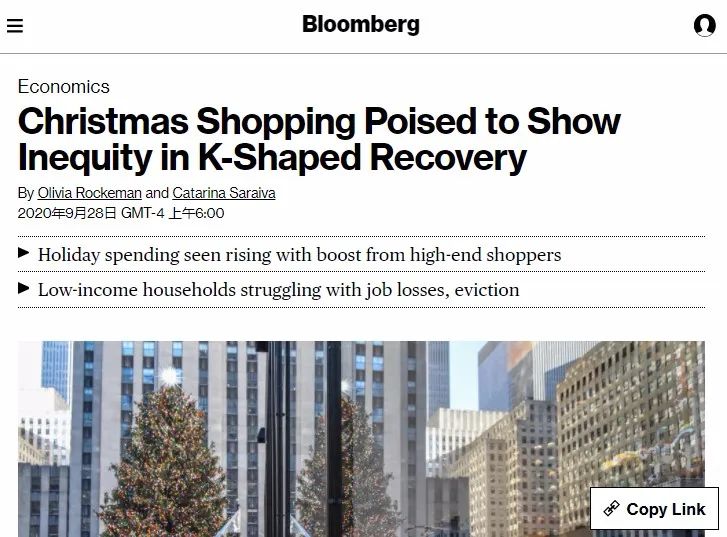Image resolution: width=727 pixels, height=537 pixels.
Task: Open author Catarina Saraiva's page
Action: point(224,192)
